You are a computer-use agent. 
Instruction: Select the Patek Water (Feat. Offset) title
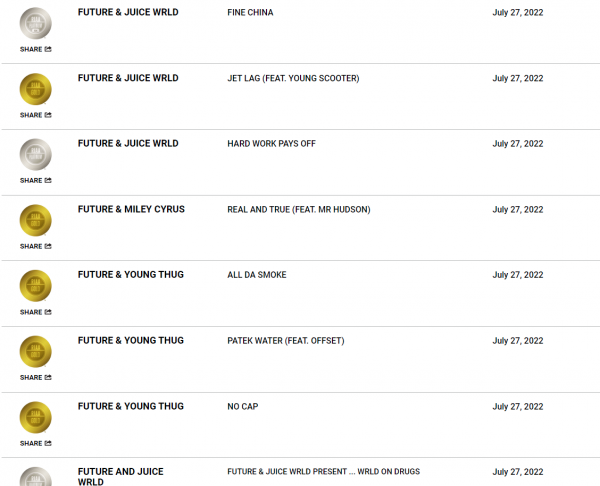(286, 341)
